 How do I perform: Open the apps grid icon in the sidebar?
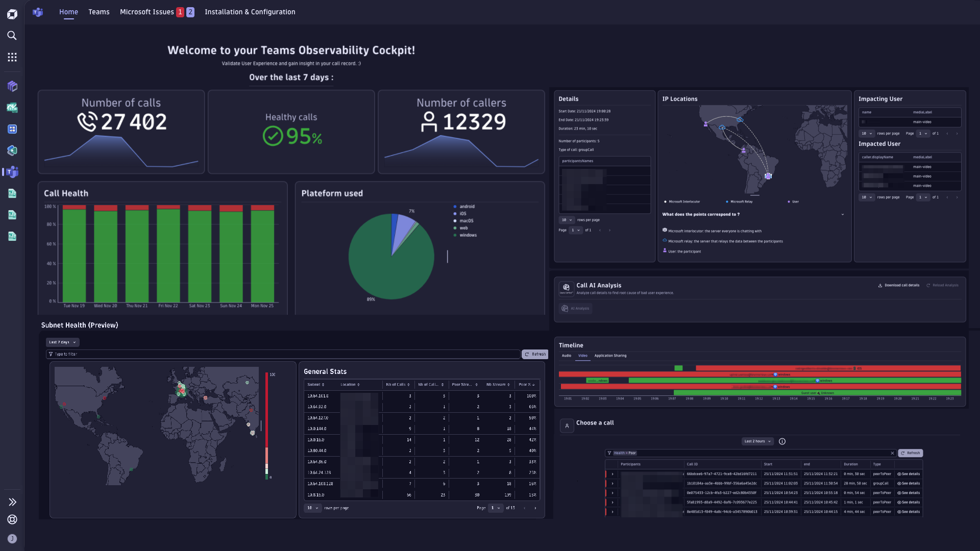click(12, 57)
